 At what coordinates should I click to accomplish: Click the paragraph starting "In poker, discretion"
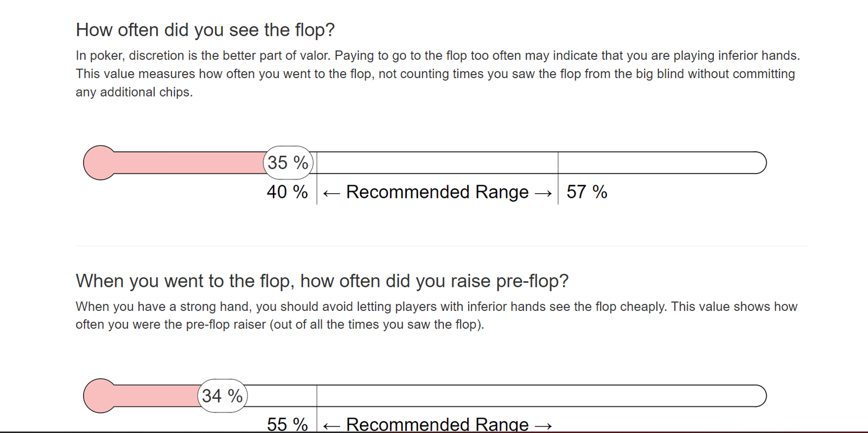coord(438,74)
